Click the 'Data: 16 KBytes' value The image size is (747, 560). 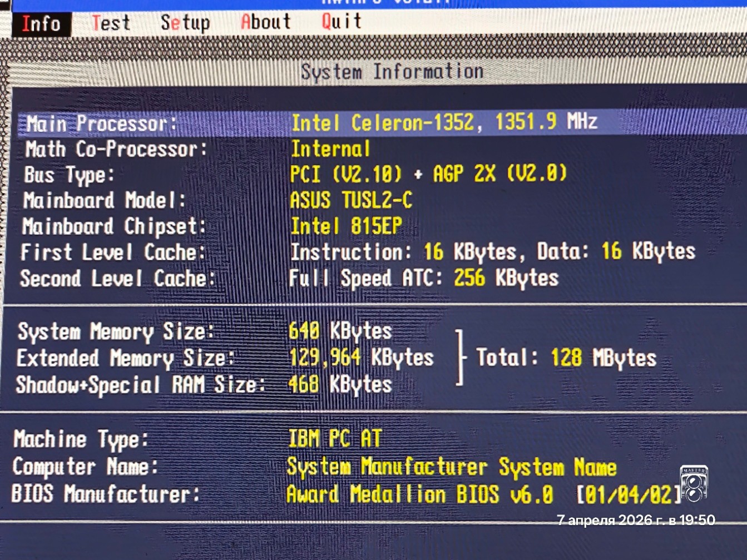coord(616,251)
